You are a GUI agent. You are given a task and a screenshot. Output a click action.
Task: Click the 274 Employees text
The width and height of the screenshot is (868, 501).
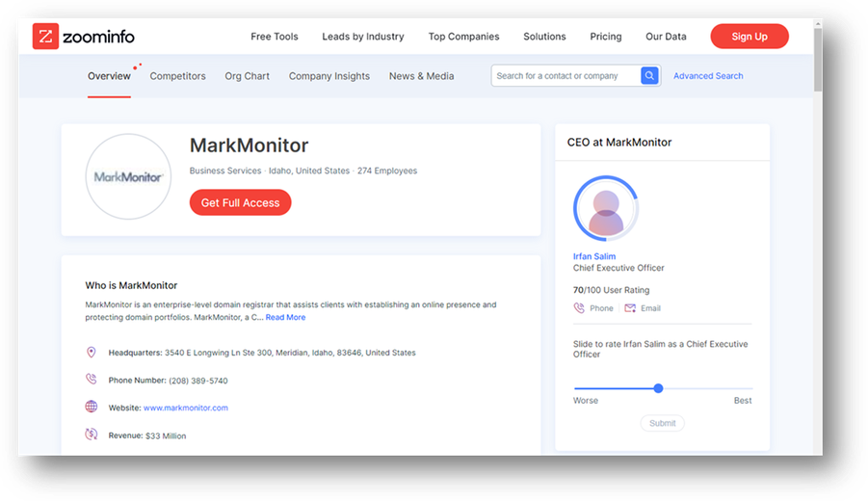pos(387,171)
